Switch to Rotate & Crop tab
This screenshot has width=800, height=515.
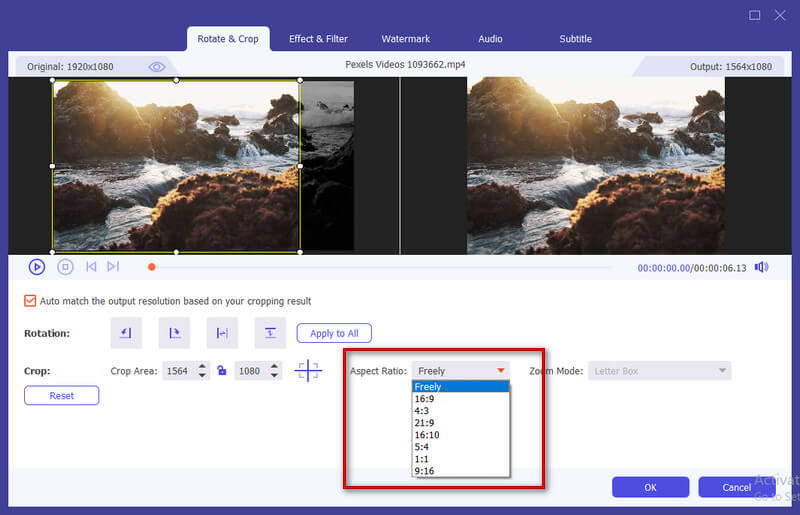(x=228, y=39)
